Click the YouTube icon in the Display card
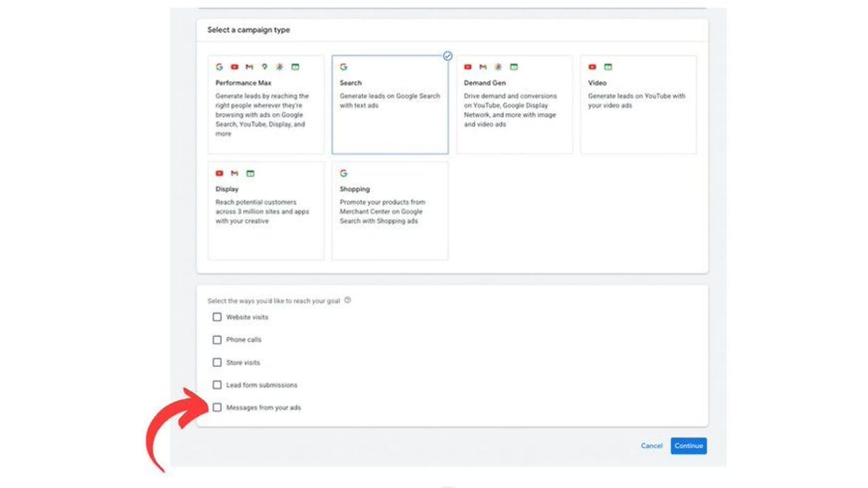Screen dimensions: 868x488 tap(219, 174)
